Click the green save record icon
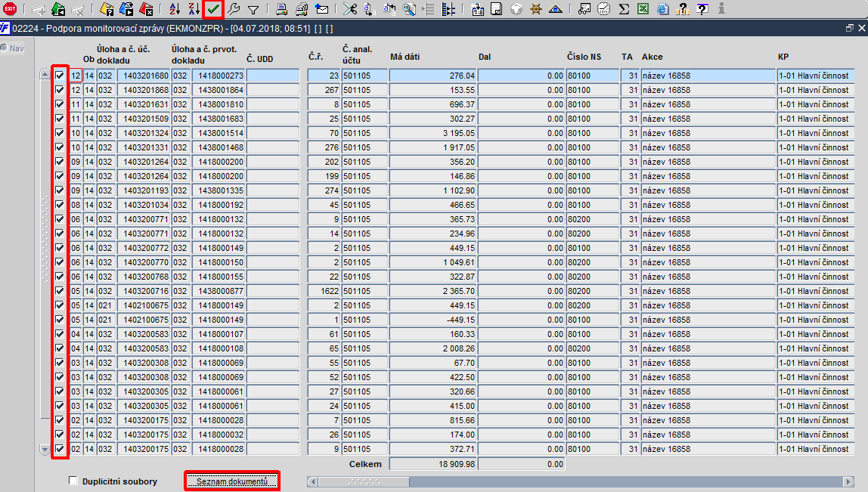868x492 pixels. click(x=58, y=9)
